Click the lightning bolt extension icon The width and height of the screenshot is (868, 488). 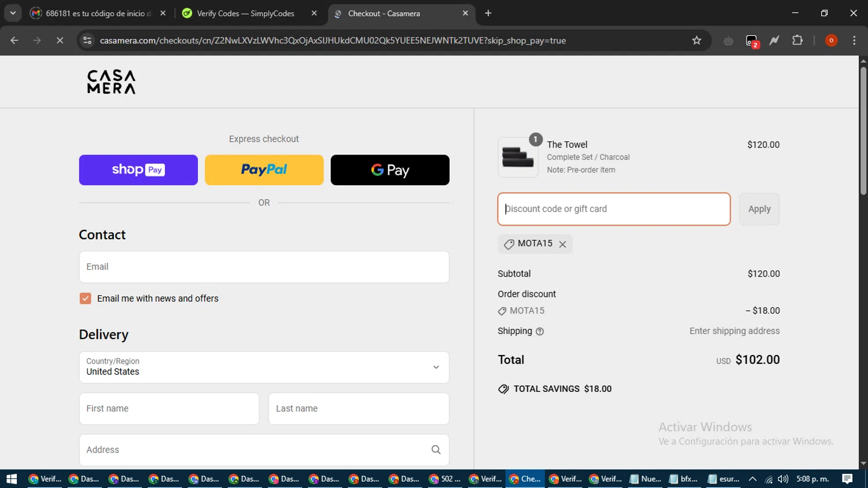pos(774,41)
